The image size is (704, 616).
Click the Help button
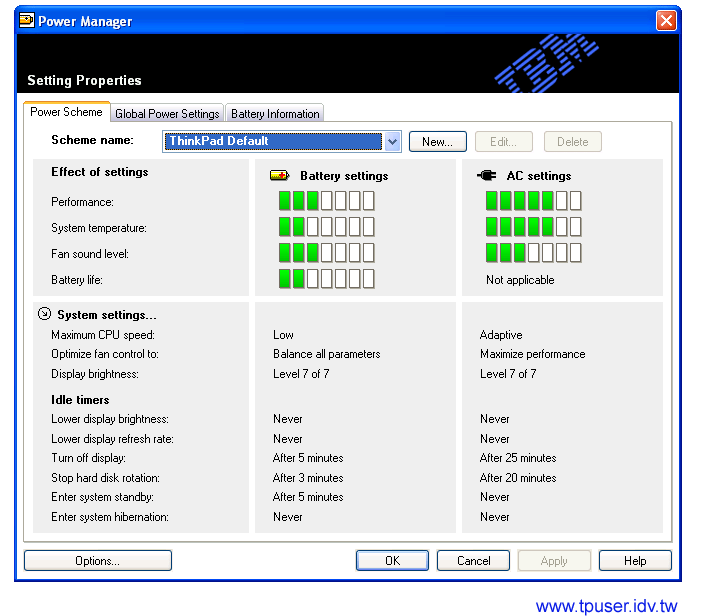(x=635, y=561)
